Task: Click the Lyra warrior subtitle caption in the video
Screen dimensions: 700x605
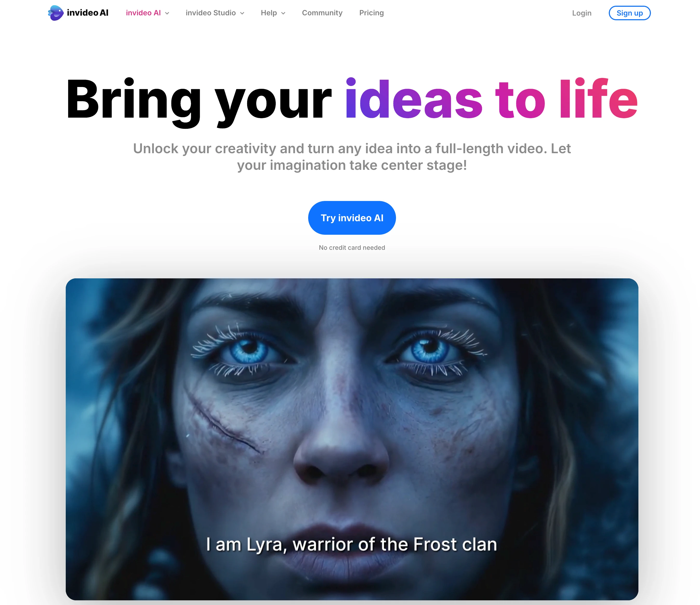Action: pos(351,544)
